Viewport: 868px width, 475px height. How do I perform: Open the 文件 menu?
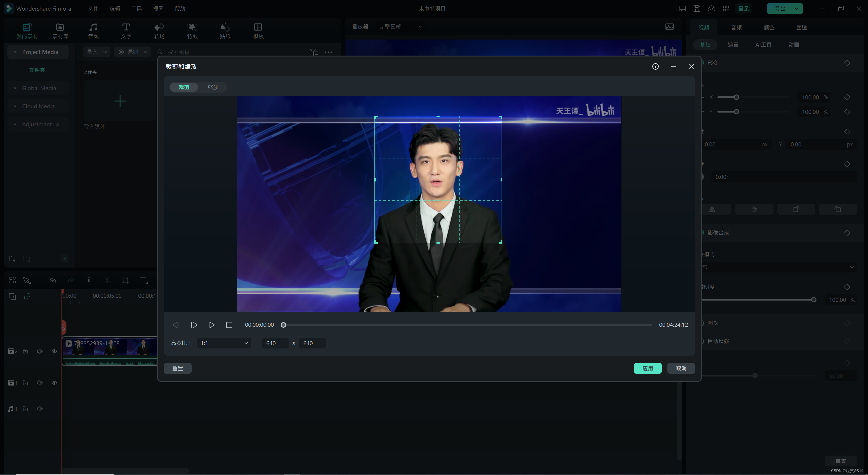[93, 8]
